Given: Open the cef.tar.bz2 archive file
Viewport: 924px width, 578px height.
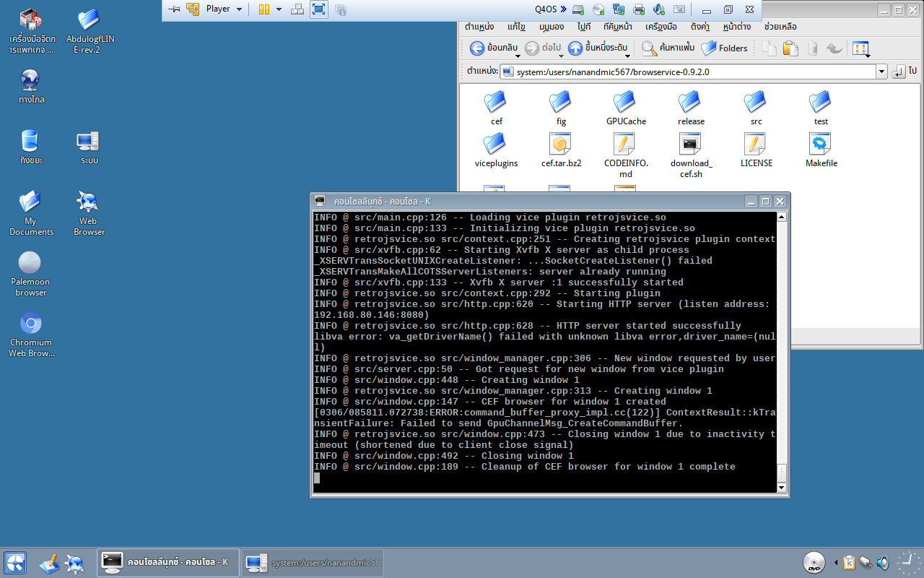Looking at the screenshot, I should click(561, 144).
